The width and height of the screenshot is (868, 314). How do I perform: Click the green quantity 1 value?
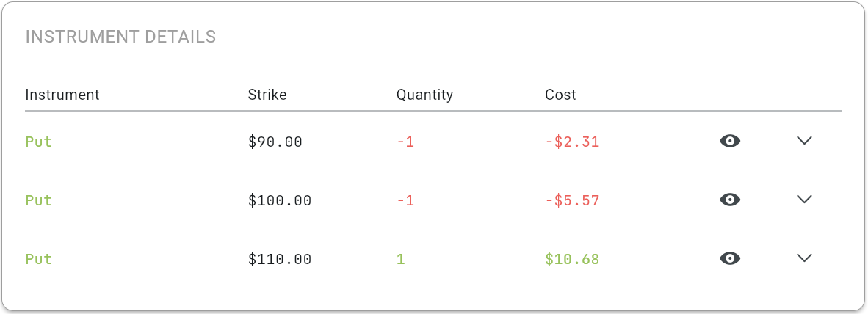[401, 259]
